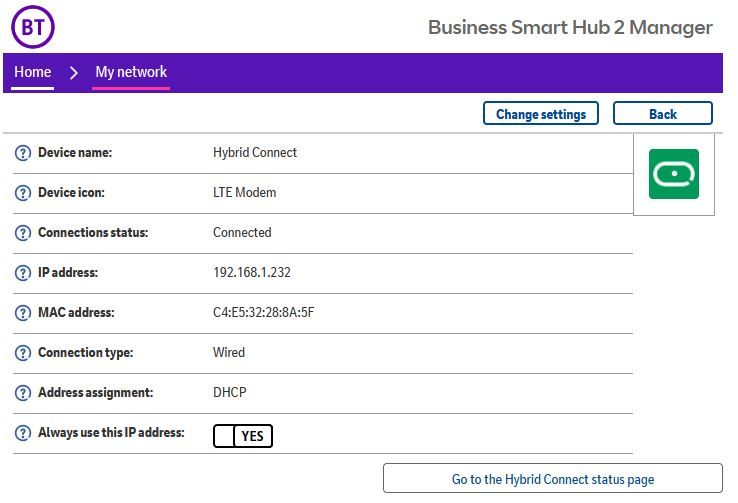Select the DHCP address assignment value

coord(230,392)
